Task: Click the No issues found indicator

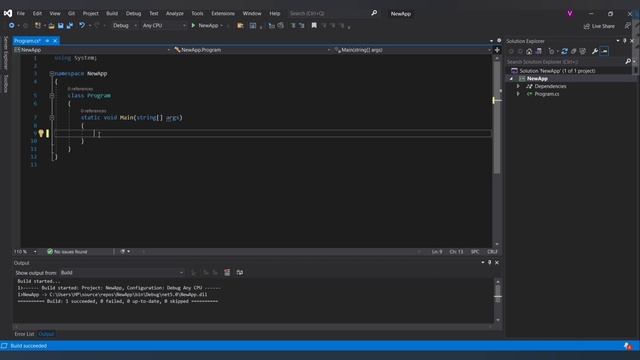Action: coord(67,252)
